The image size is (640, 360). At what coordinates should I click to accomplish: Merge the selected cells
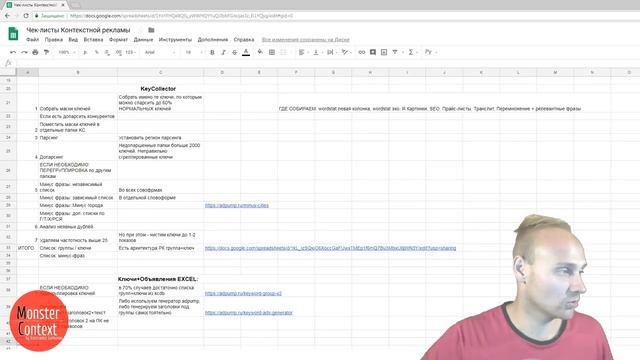pyautogui.click(x=283, y=52)
